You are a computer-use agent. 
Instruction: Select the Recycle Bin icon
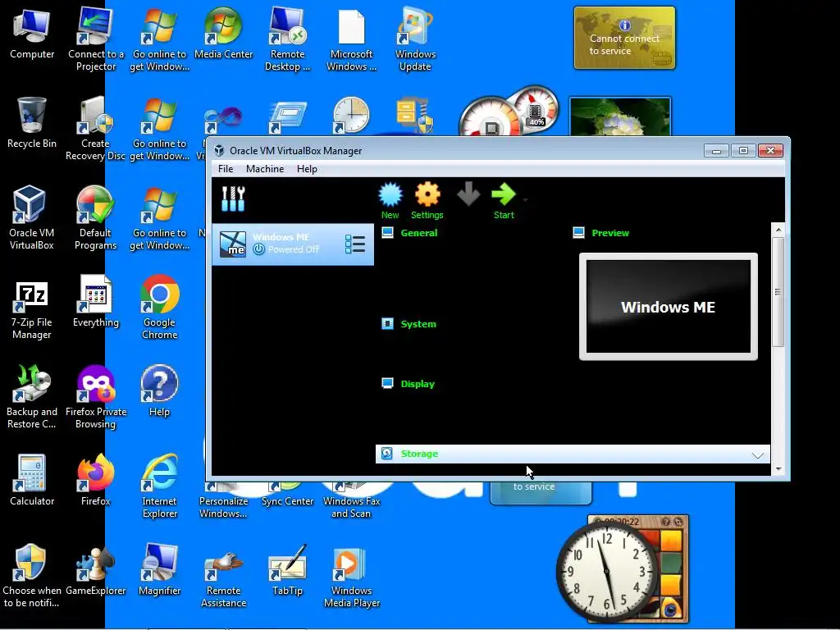(32, 123)
